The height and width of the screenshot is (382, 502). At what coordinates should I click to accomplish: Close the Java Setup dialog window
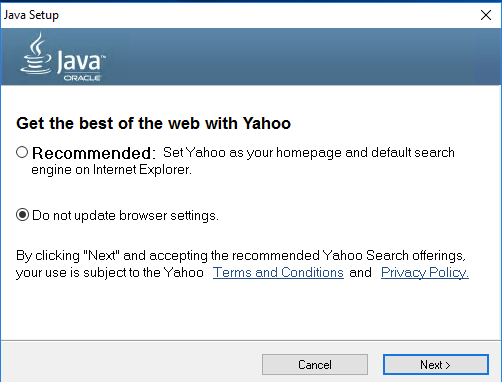[x=486, y=15]
